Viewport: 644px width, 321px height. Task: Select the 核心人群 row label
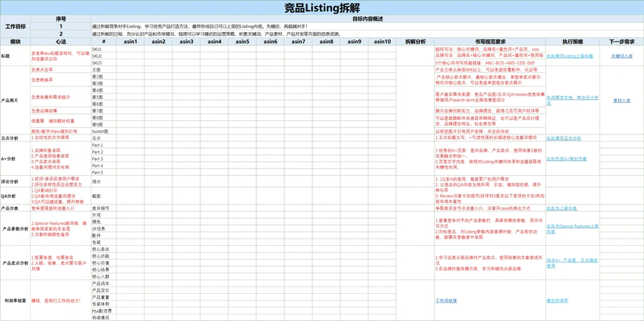pos(104,276)
